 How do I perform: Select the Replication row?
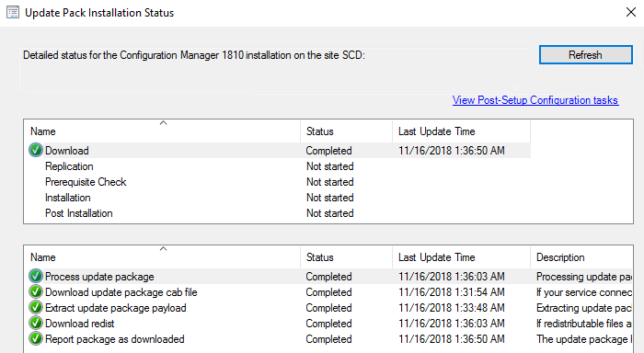(x=277, y=166)
